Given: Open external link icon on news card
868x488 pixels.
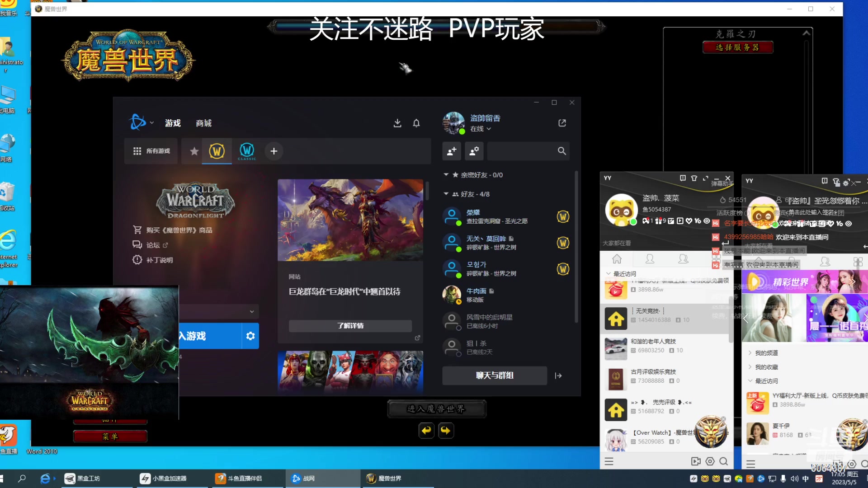Looking at the screenshot, I should [417, 338].
